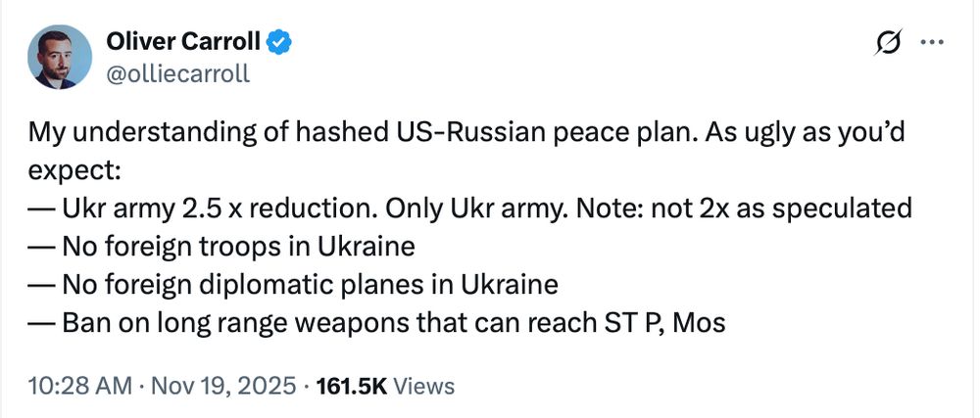Open the Grok explain-post icon

click(890, 43)
